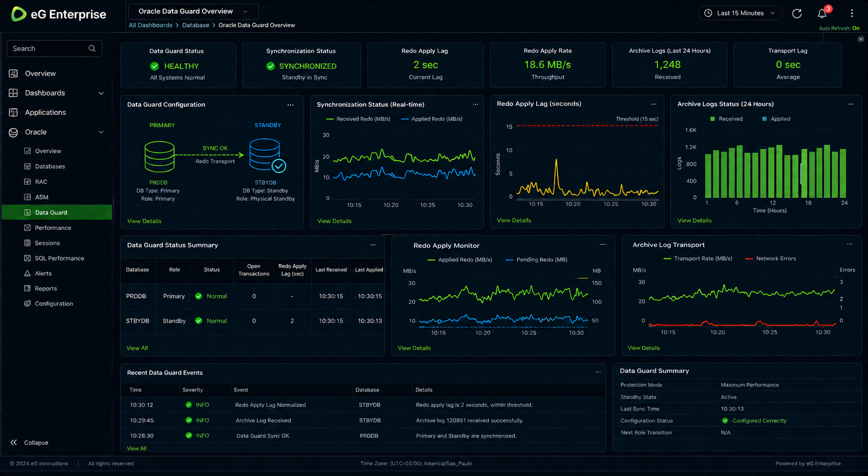
Task: Click the ASM submenu icon
Action: 27,197
